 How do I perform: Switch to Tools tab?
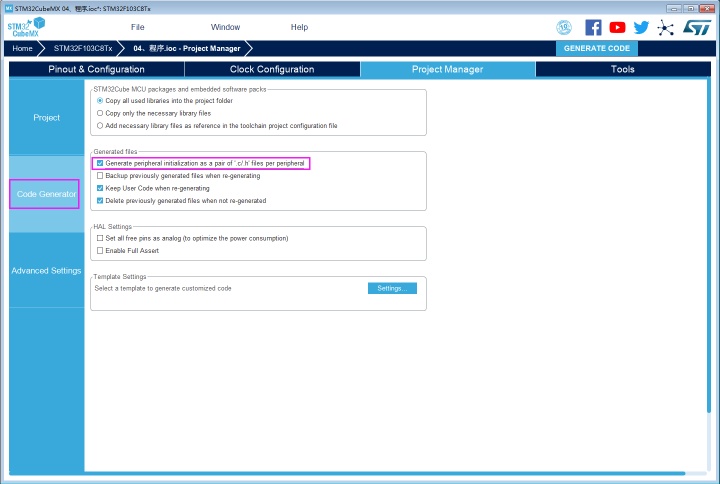(623, 69)
